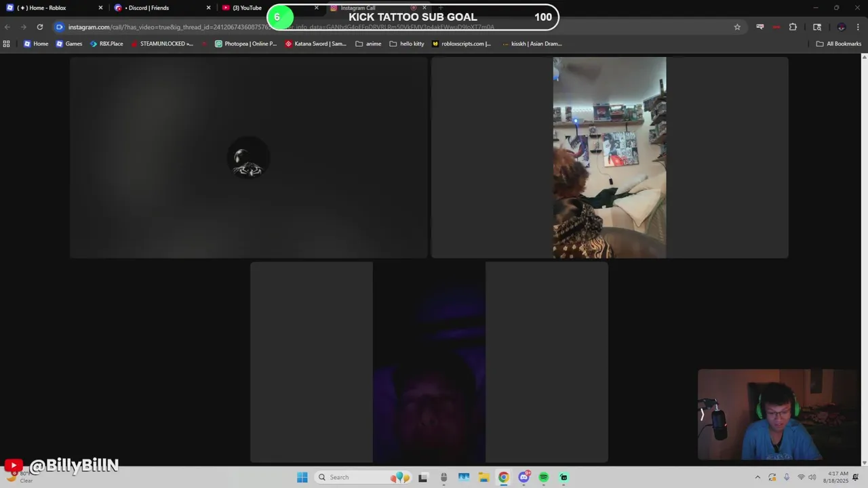Open the Chrome extensions puzzle menu
868x488 pixels.
793,27
